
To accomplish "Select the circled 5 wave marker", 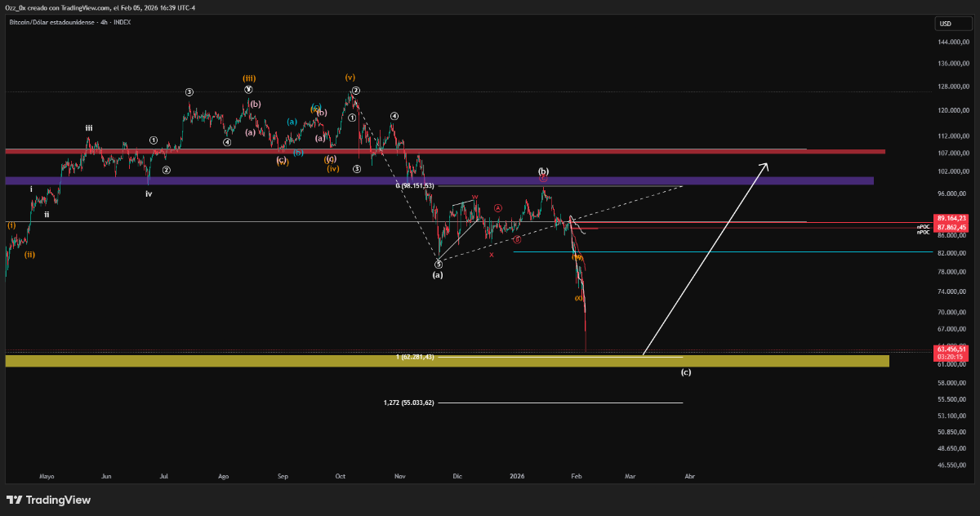I will coord(439,265).
